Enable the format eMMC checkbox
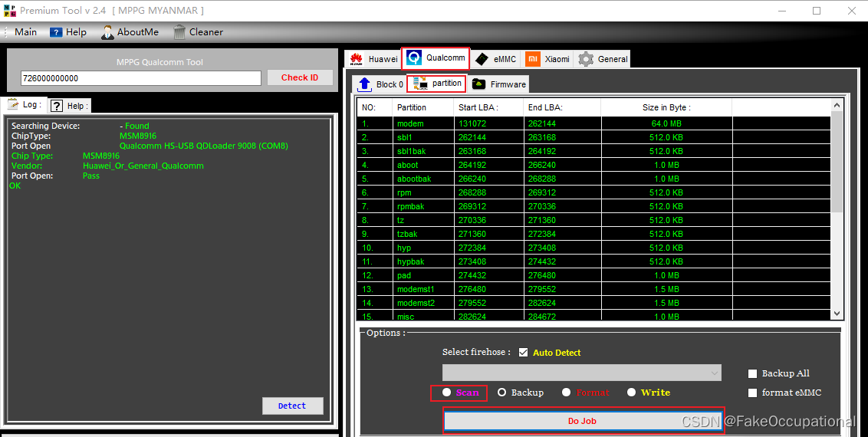 [752, 393]
